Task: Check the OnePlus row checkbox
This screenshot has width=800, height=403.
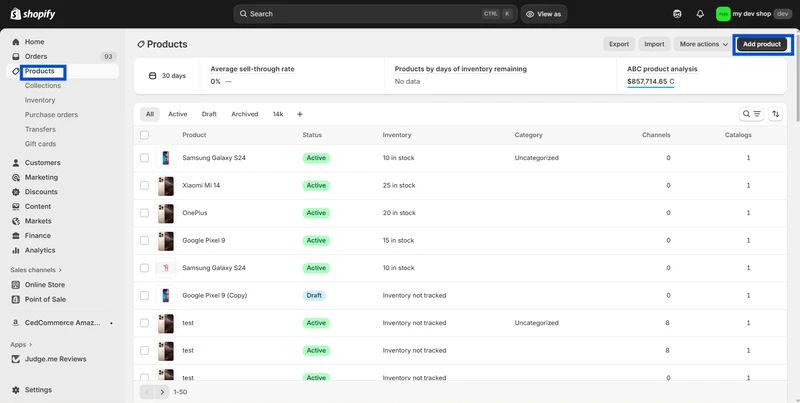Action: click(144, 213)
